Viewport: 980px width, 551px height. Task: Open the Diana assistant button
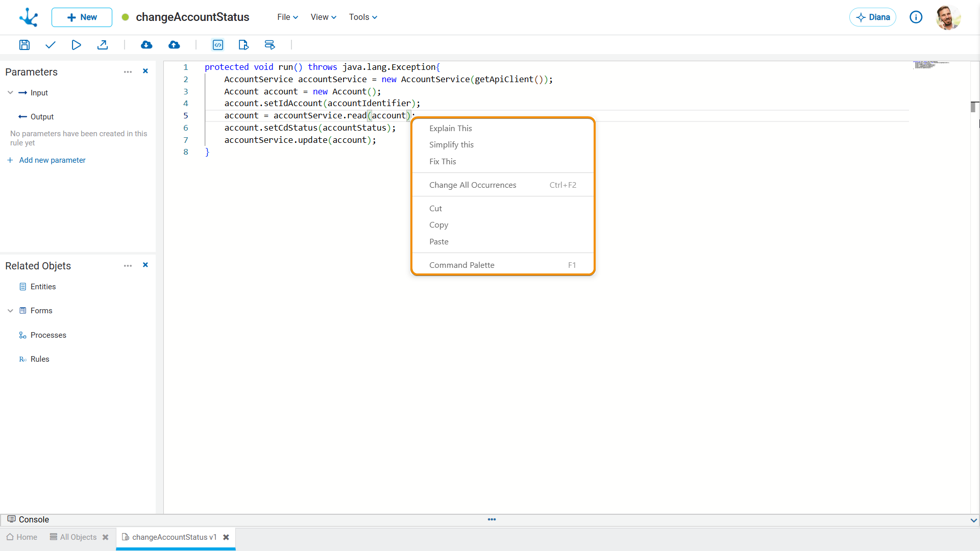click(872, 17)
